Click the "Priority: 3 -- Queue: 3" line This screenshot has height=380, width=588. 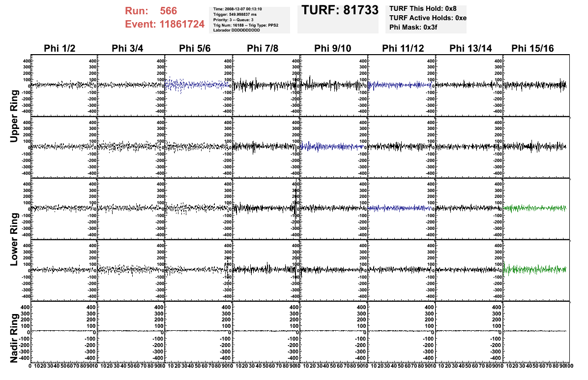[x=233, y=20]
